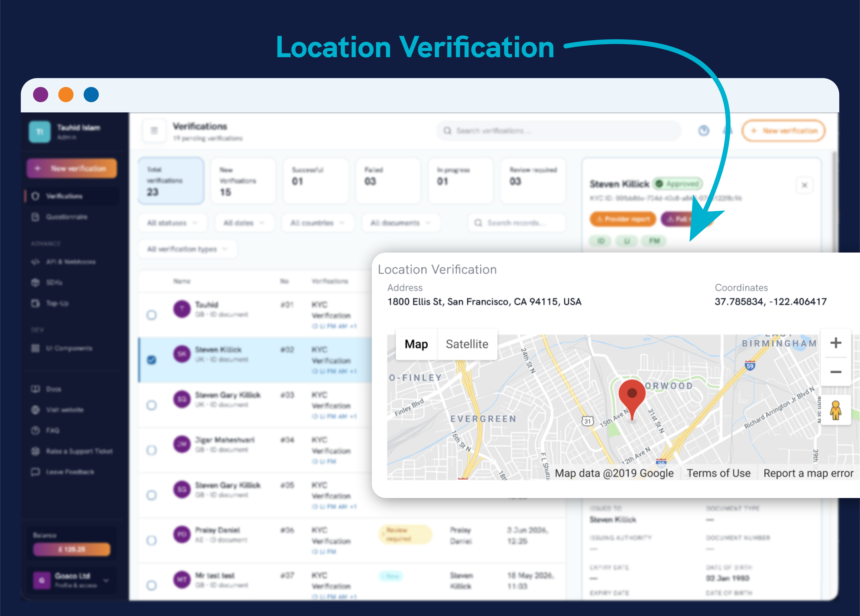
Task: Click the red location pin on map
Action: pos(632,399)
